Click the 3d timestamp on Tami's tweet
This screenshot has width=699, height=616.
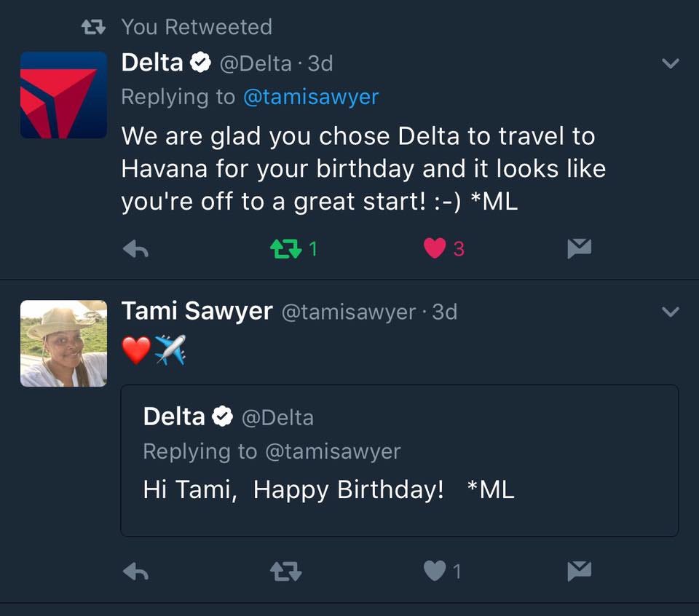pyautogui.click(x=445, y=312)
